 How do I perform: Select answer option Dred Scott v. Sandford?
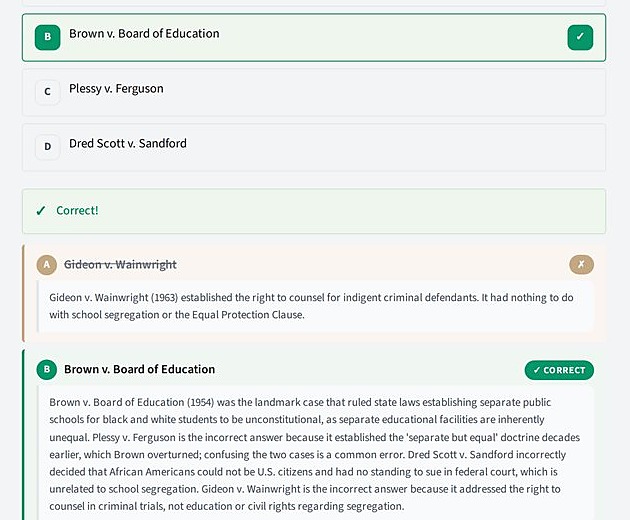point(314,147)
